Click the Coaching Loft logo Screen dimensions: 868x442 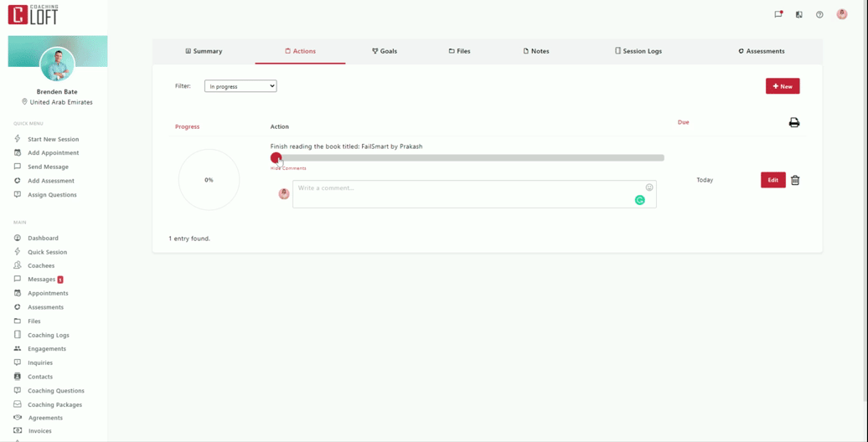coord(34,14)
